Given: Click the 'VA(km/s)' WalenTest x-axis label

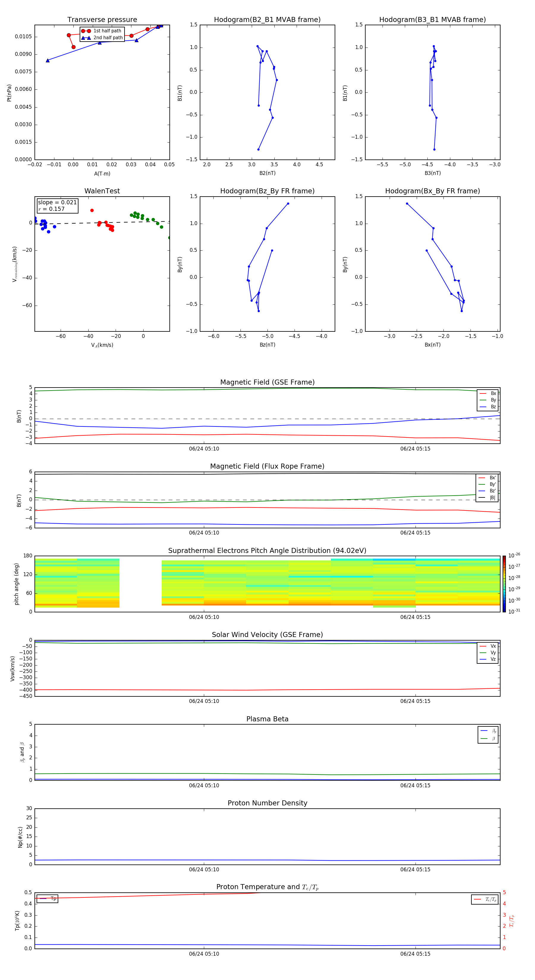Looking at the screenshot, I should tap(102, 345).
